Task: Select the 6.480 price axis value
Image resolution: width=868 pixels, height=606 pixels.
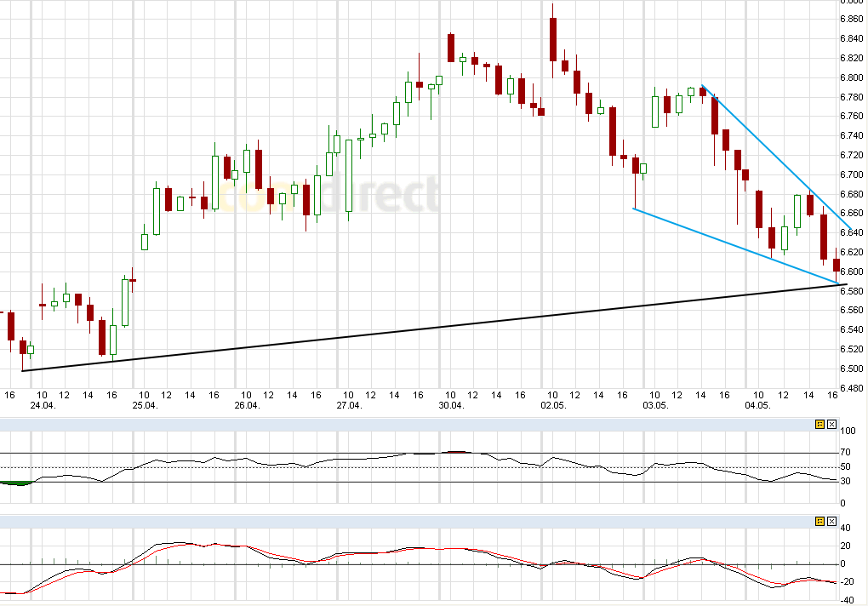Action: (851, 387)
